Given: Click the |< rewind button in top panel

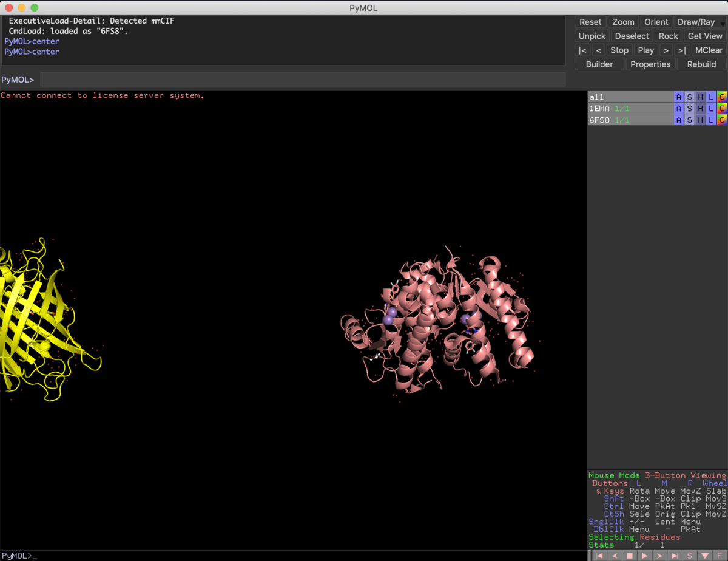Looking at the screenshot, I should (x=582, y=50).
